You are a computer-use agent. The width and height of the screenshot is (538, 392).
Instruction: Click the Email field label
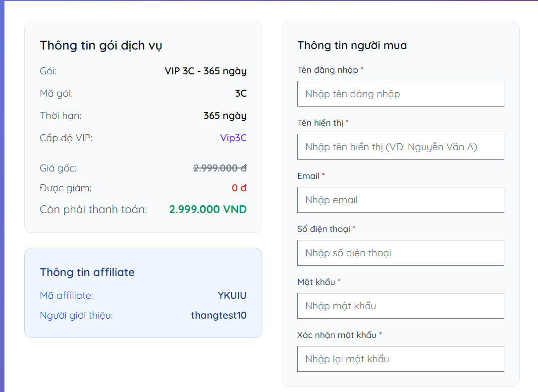click(x=308, y=176)
